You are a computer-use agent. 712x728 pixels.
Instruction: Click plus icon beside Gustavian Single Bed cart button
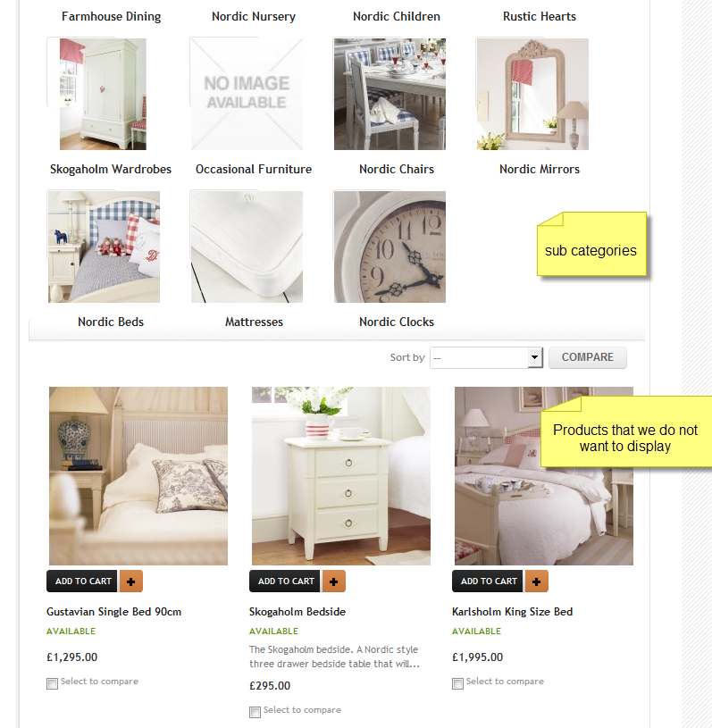(x=131, y=581)
